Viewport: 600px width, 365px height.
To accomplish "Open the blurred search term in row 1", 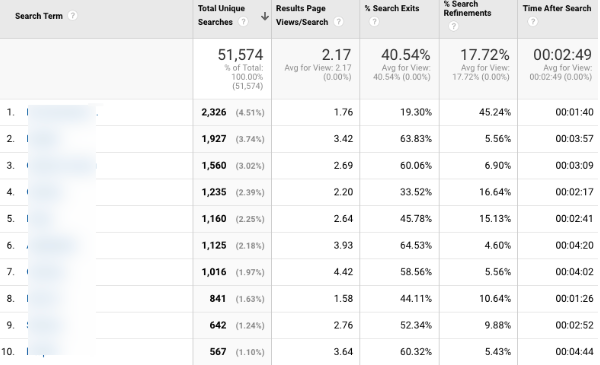I will (62, 112).
